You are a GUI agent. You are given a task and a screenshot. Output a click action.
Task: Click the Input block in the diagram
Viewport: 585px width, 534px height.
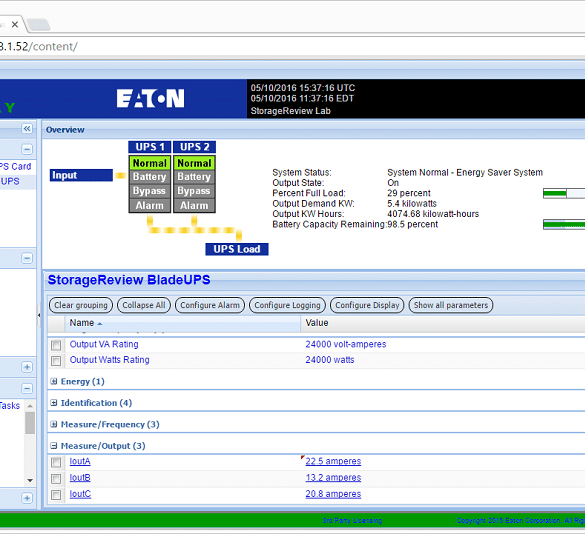[x=81, y=175]
